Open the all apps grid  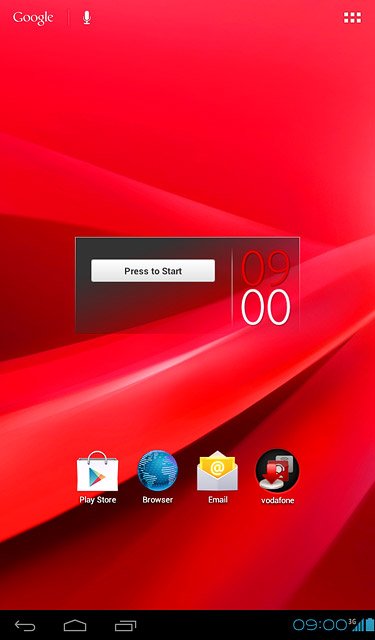pos(352,18)
